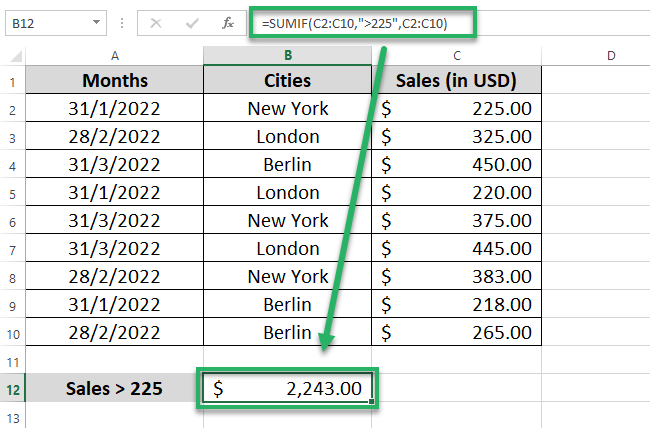Select row 13 header

[12, 417]
